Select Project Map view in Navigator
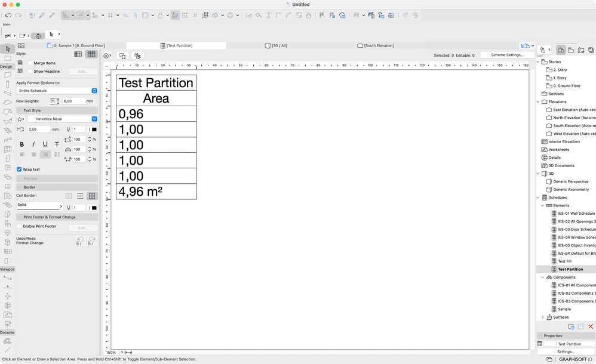 pyautogui.click(x=561, y=50)
